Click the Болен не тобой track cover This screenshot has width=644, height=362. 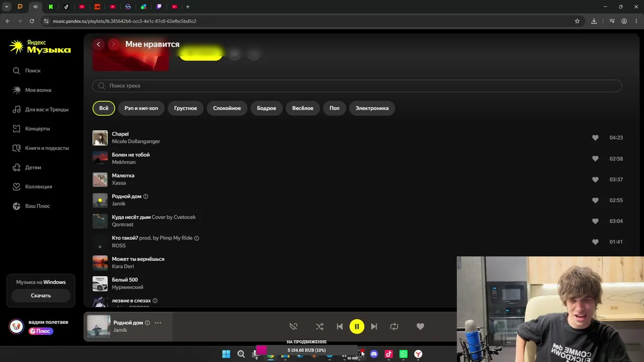point(100,158)
